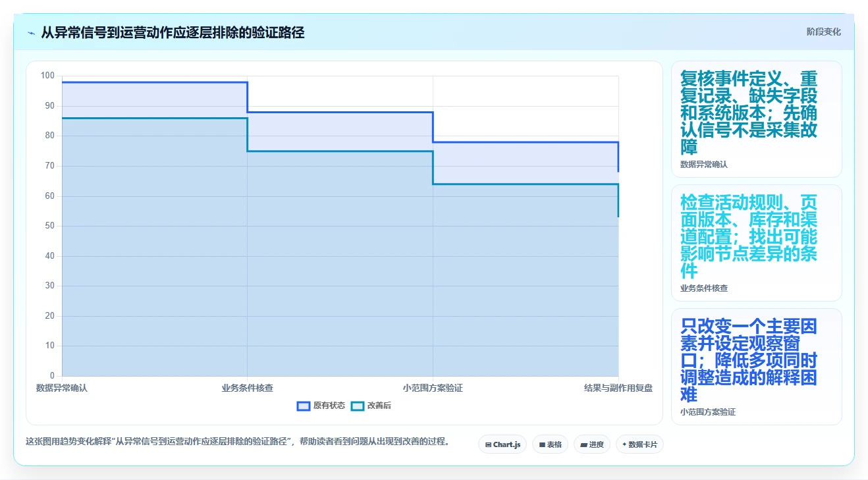Click the chart title 从异常信号到运营动作应逐层排除的验证路径
The image size is (868, 480).
(173, 32)
